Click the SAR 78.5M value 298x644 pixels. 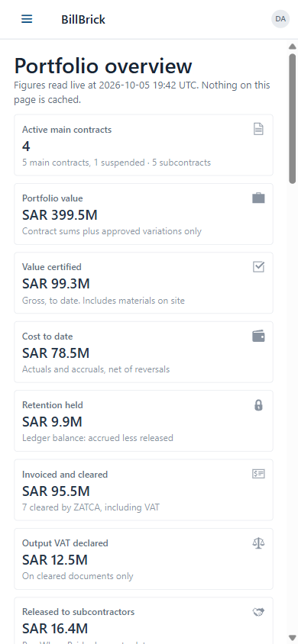coord(56,353)
